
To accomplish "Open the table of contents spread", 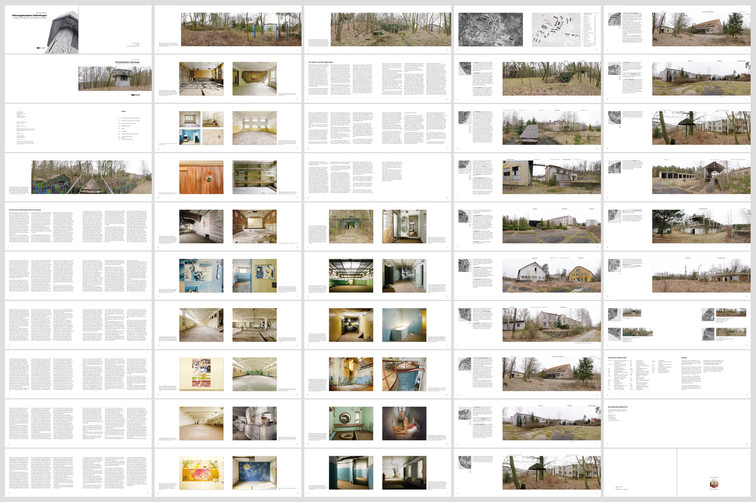I will tap(77, 127).
